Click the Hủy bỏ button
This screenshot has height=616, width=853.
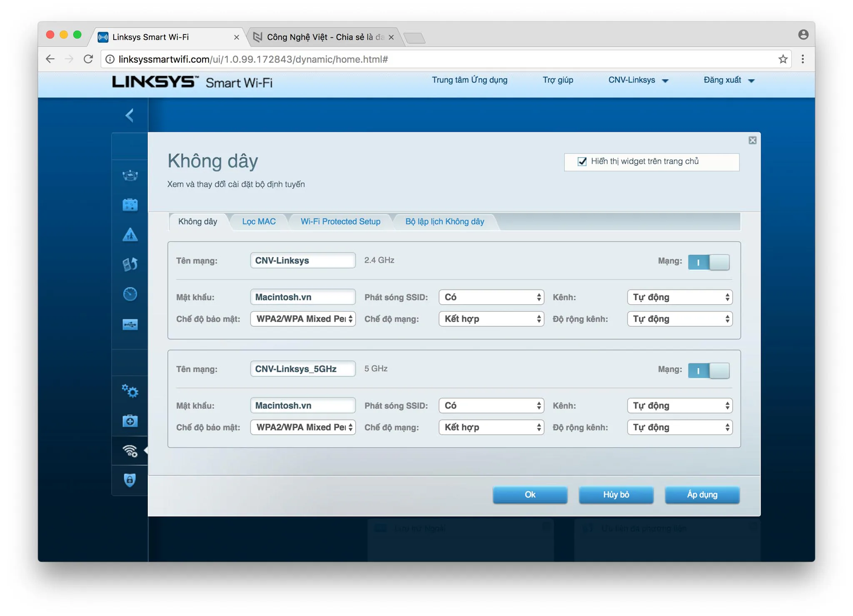(616, 494)
